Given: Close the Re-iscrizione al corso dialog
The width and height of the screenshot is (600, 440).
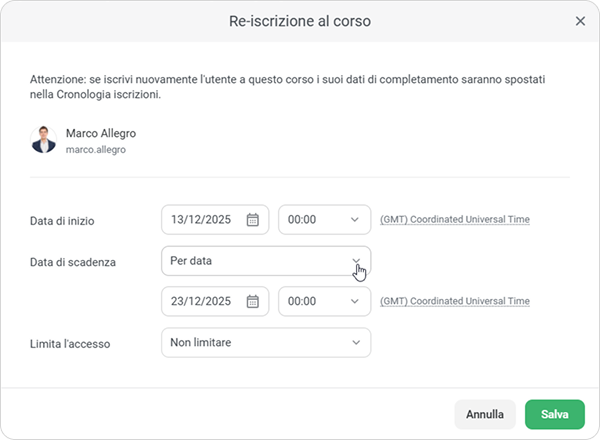Looking at the screenshot, I should coord(580,21).
